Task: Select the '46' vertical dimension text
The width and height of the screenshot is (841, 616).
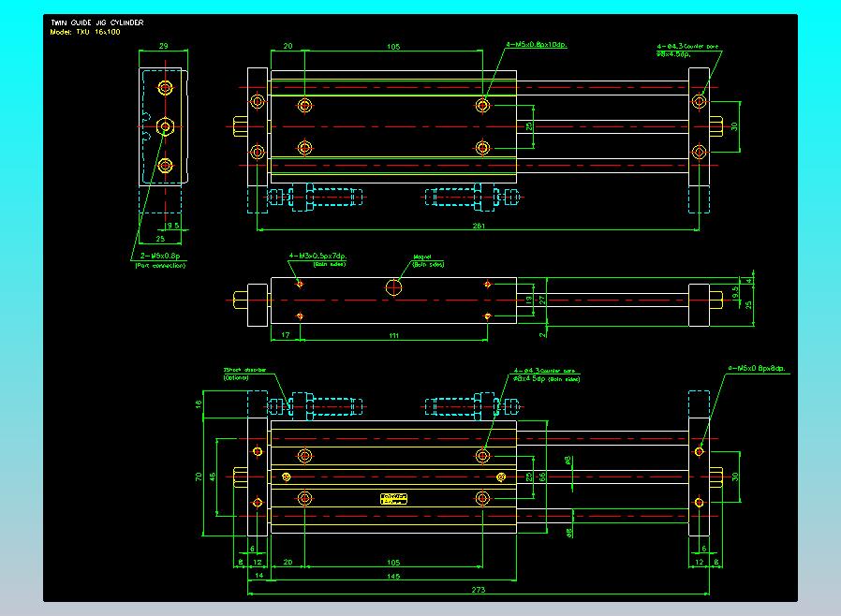Action: click(213, 477)
